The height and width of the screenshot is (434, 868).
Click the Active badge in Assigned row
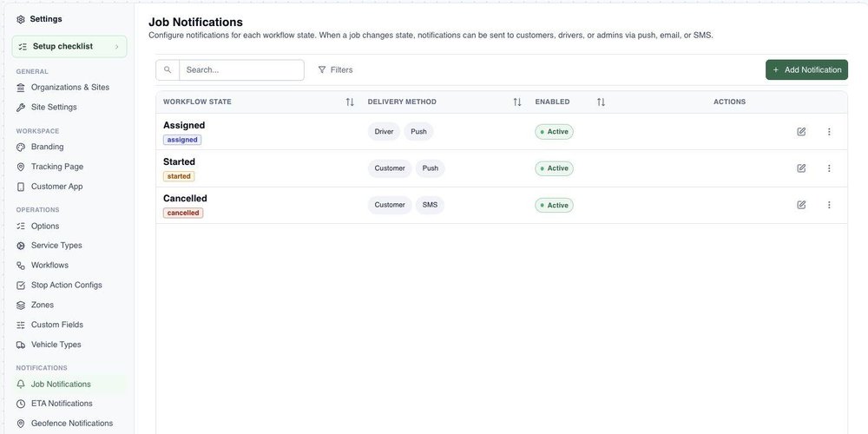(x=554, y=132)
